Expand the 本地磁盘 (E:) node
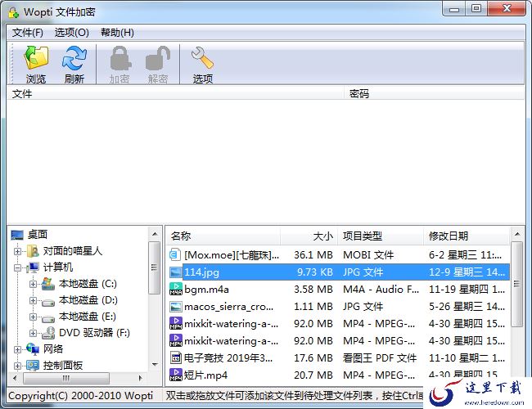This screenshot has width=532, height=409. [x=33, y=317]
